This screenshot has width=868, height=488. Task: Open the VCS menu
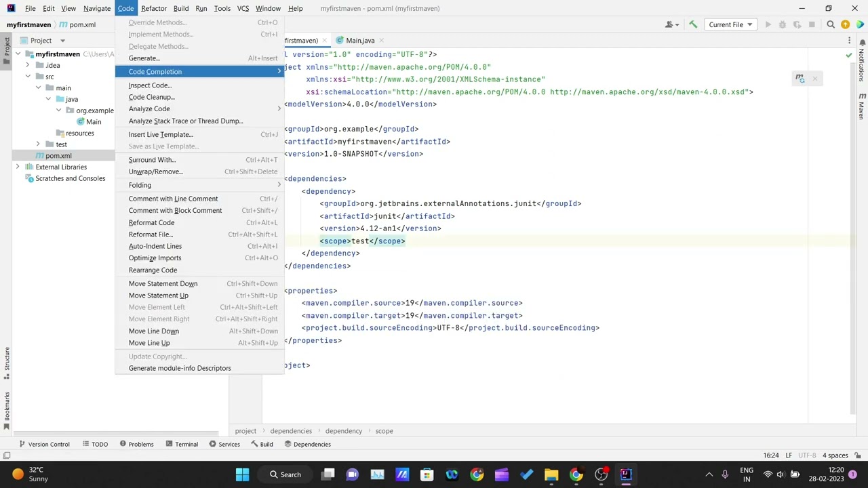coord(243,8)
